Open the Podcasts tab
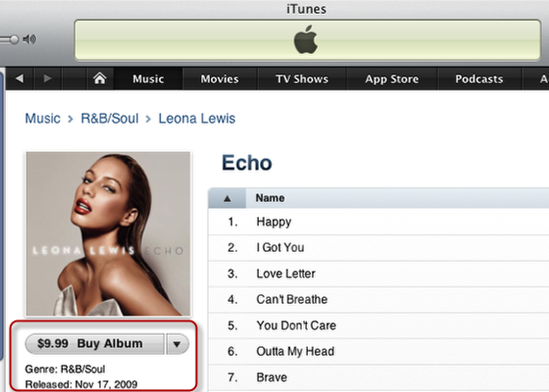Screen dimensions: 549x392 [x=479, y=78]
